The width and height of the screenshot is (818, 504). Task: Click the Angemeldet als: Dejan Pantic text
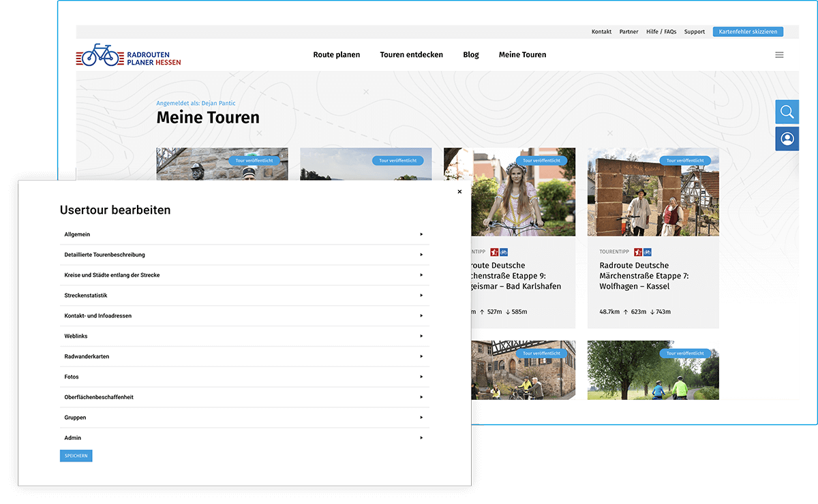pos(196,104)
